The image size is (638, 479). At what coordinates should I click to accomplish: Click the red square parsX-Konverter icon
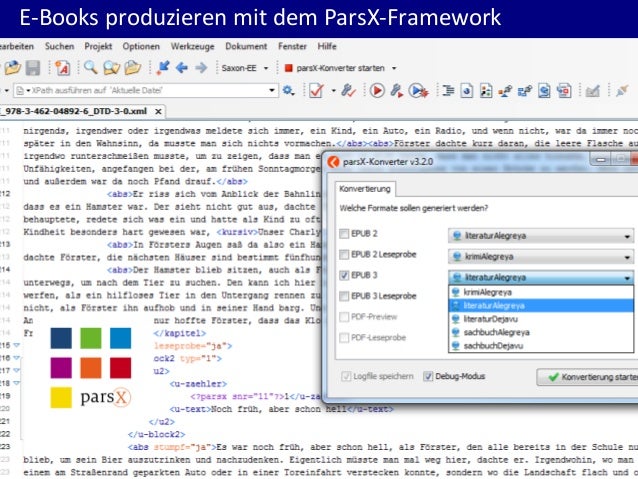(288, 68)
